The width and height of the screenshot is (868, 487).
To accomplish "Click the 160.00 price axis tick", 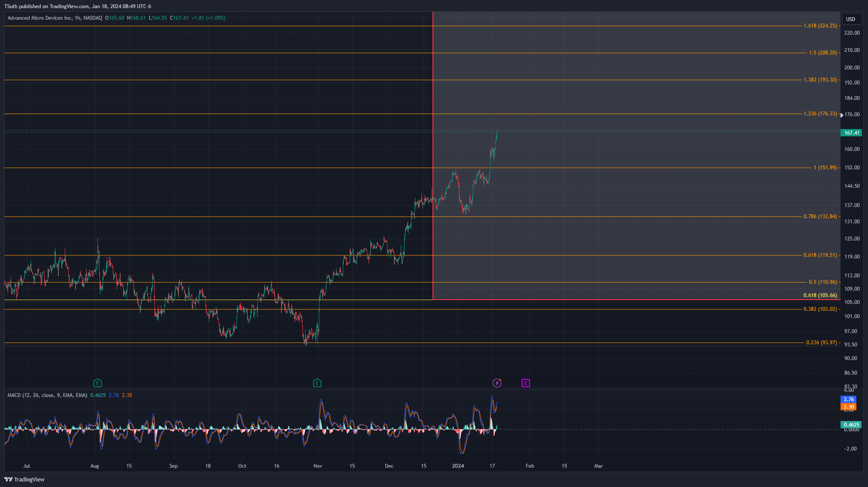I will (852, 149).
